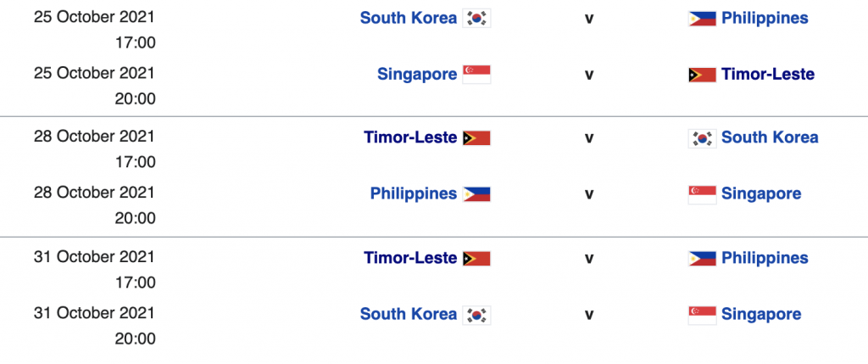Open Philippines link in 31 October 17:00 match
868x364 pixels.
tap(765, 258)
